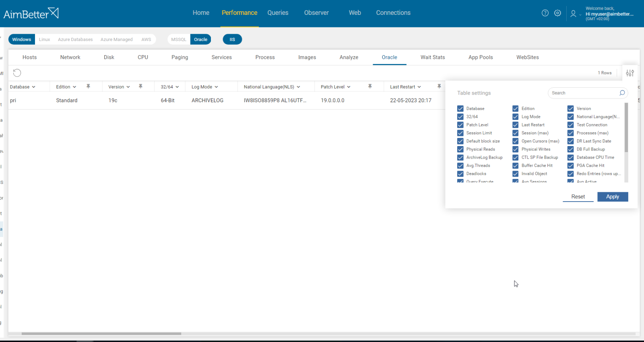Viewport: 644px width, 342px height.
Task: Toggle the Deadlocks checkbox
Action: point(460,174)
